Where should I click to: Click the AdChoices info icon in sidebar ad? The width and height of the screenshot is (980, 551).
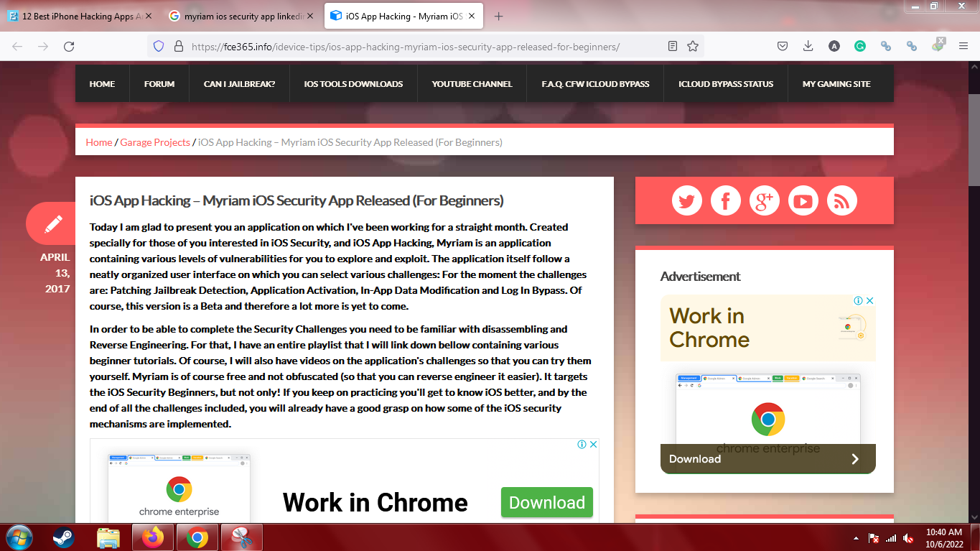tap(857, 301)
